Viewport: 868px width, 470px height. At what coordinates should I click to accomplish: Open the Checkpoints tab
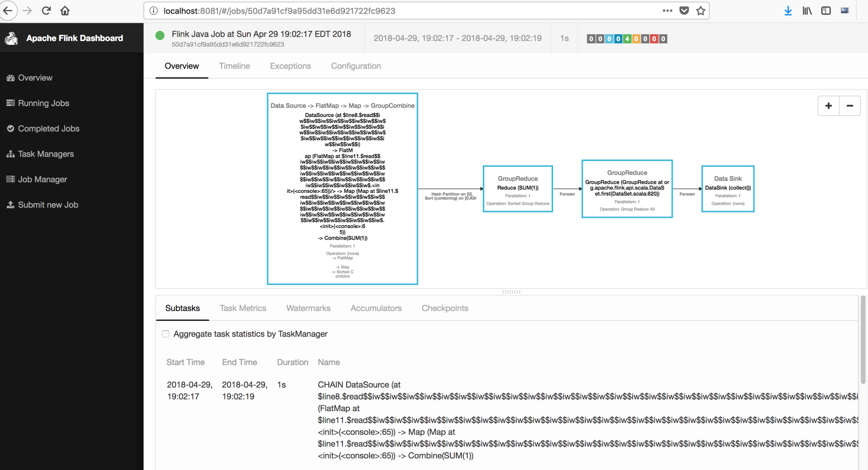(445, 308)
